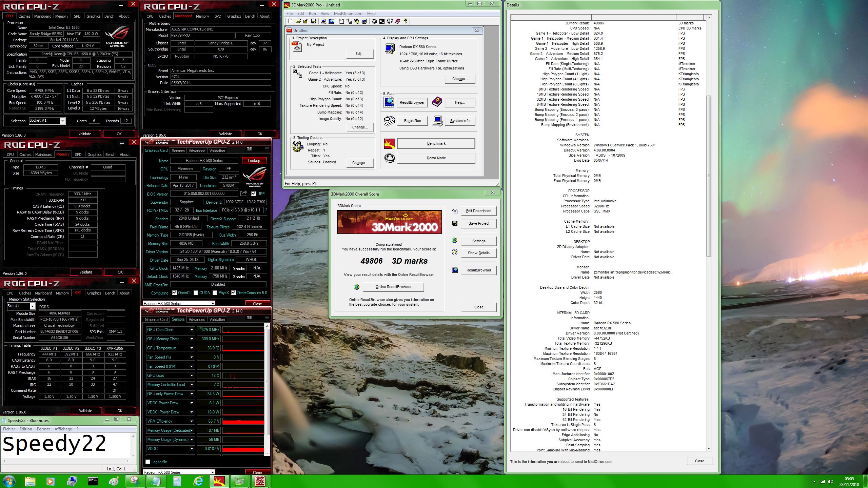Open GPU Temperature sensor dropdown
Image resolution: width=868 pixels, height=488 pixels.
click(x=192, y=348)
